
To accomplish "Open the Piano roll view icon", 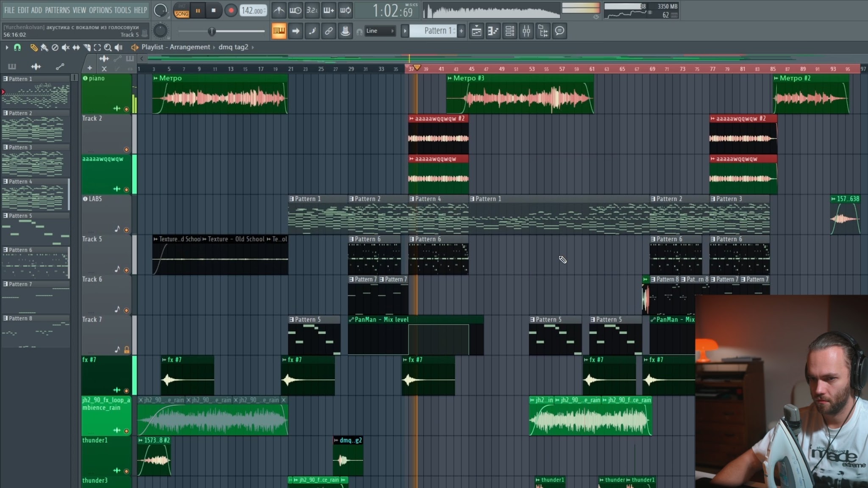I will 493,31.
